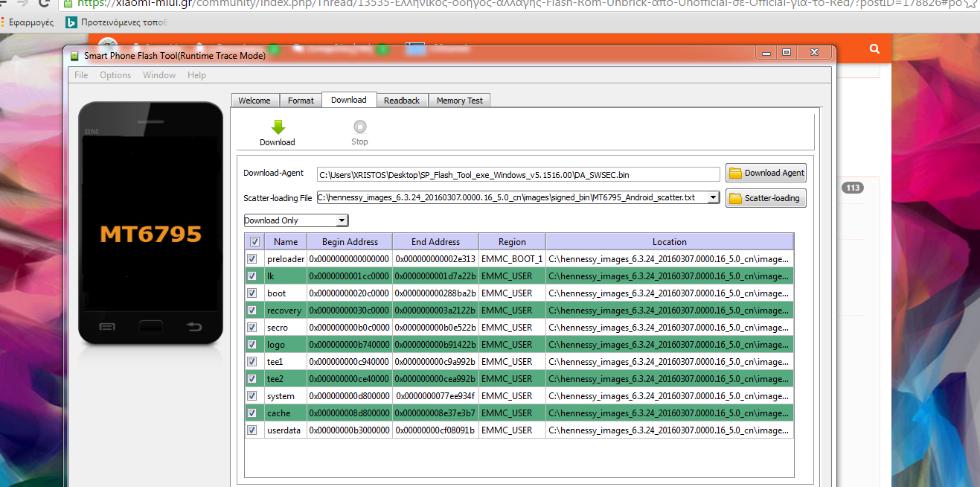Select the system partition location cell
The image size is (980, 487).
[x=669, y=396]
